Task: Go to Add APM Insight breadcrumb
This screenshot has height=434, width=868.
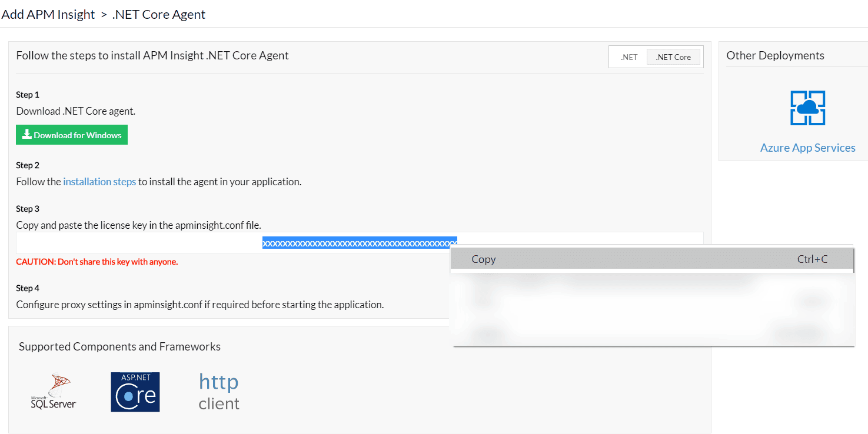Action: [x=48, y=14]
